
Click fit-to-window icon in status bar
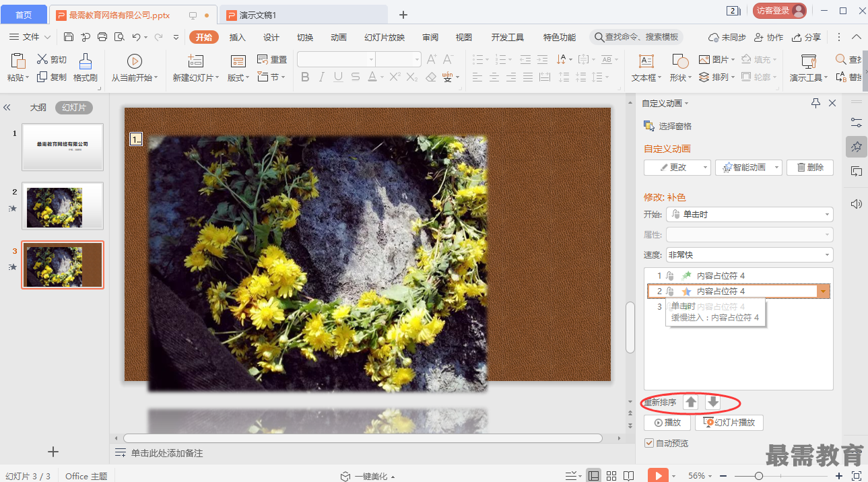coord(857,476)
